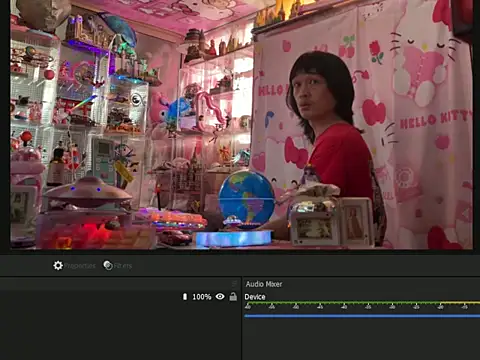Open source Properties with the gear button
The width and height of the screenshot is (480, 360).
point(74,266)
